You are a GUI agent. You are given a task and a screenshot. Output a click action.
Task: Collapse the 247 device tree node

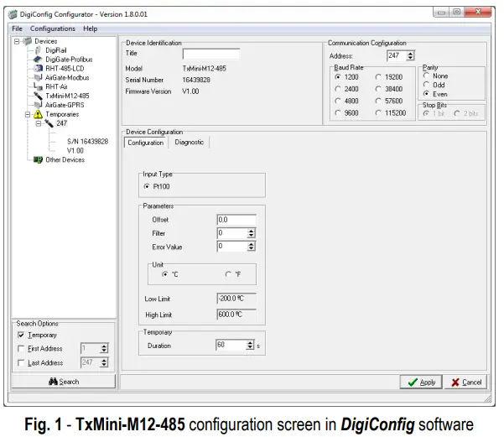click(39, 123)
